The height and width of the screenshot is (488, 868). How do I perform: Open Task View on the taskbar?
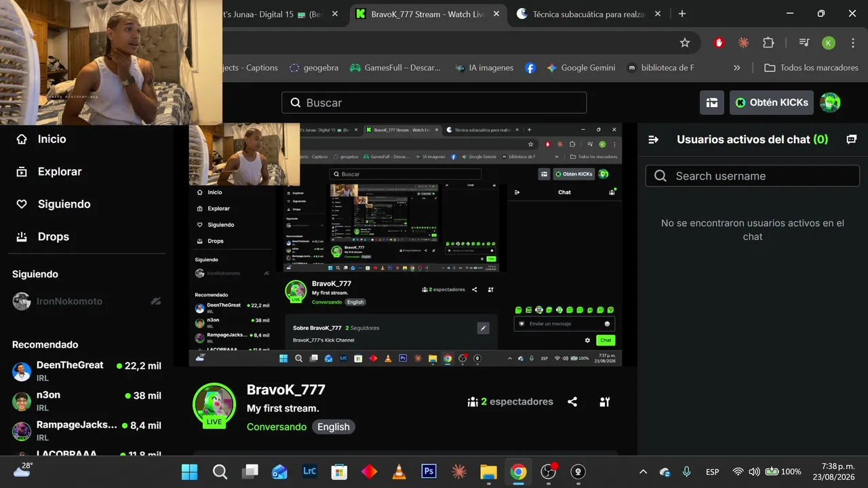(250, 472)
